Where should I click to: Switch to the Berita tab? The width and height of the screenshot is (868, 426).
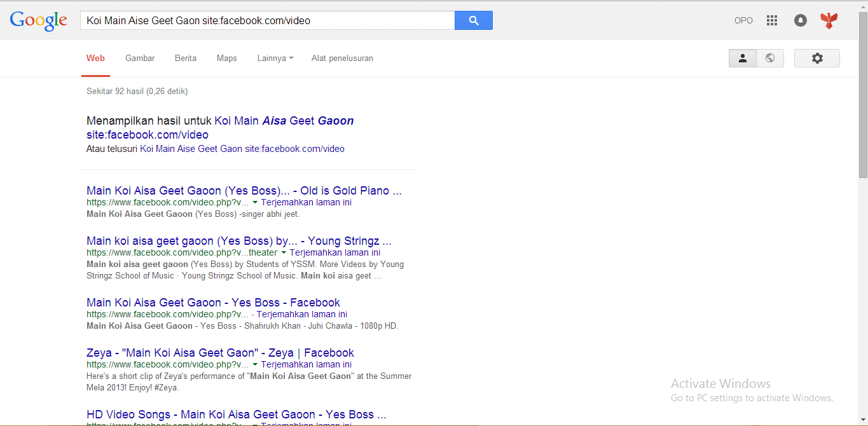pos(186,58)
